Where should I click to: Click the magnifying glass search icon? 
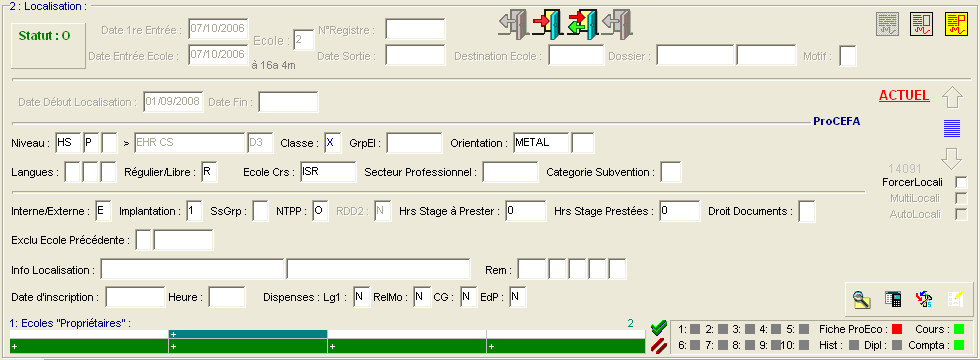861,299
